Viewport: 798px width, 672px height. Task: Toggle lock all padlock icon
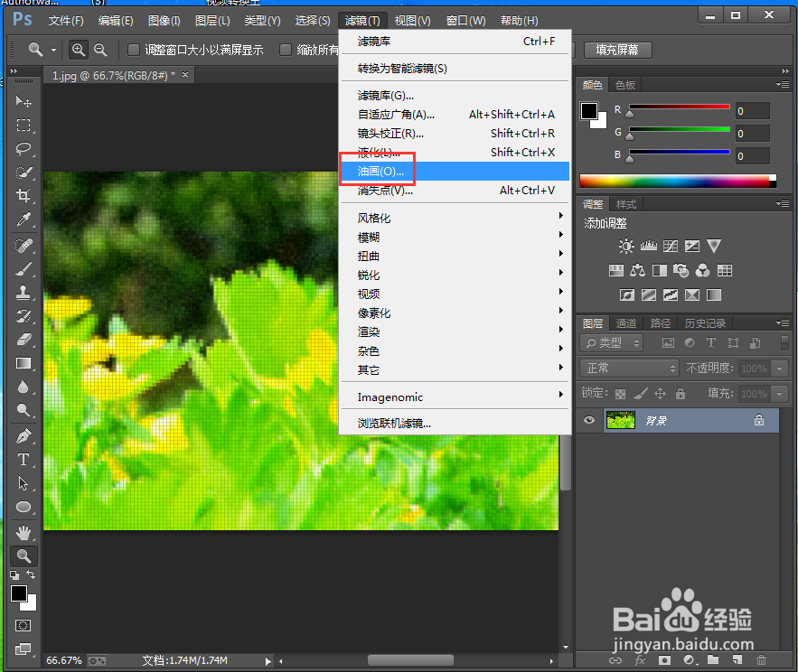tap(681, 393)
